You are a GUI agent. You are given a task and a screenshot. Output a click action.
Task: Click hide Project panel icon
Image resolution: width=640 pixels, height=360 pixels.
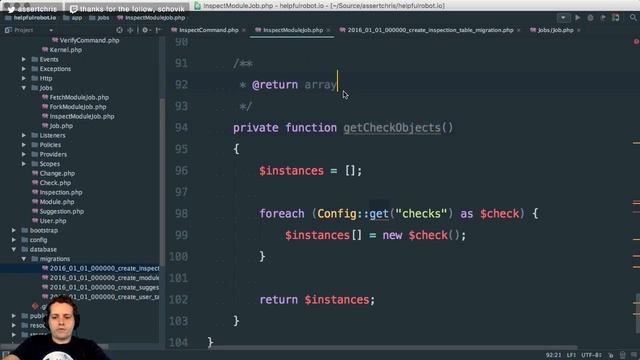tap(158, 30)
